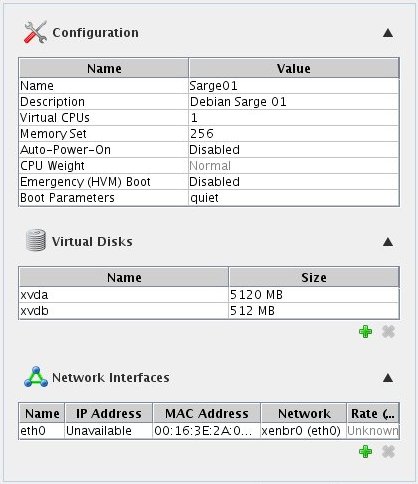Click the Value column header in Configuration

[x=294, y=68]
